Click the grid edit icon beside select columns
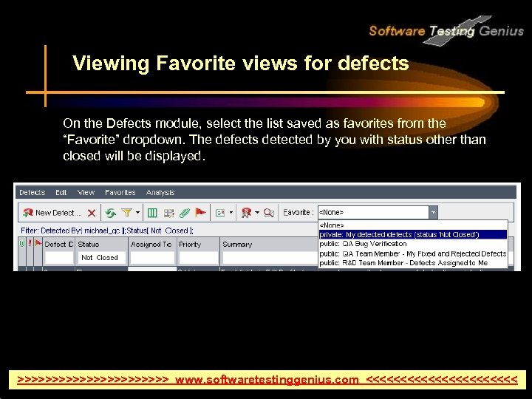The height and width of the screenshot is (399, 532). pyautogui.click(x=168, y=213)
